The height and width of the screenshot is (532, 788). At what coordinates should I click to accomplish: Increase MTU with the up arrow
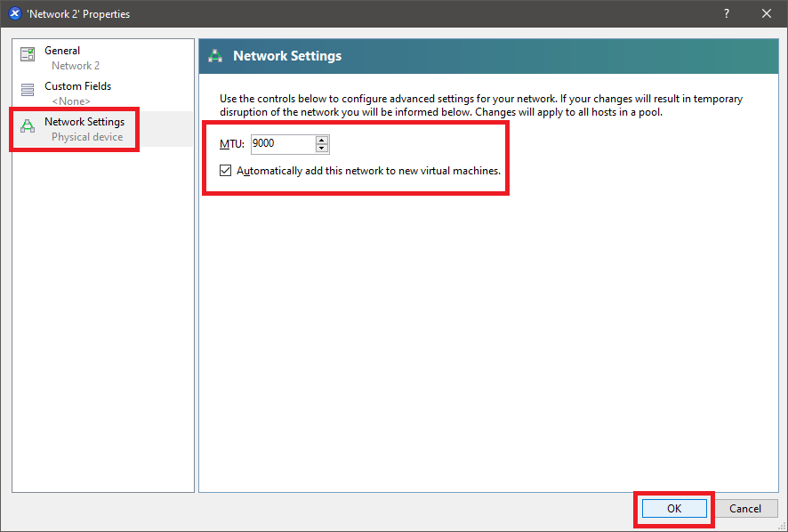321,140
